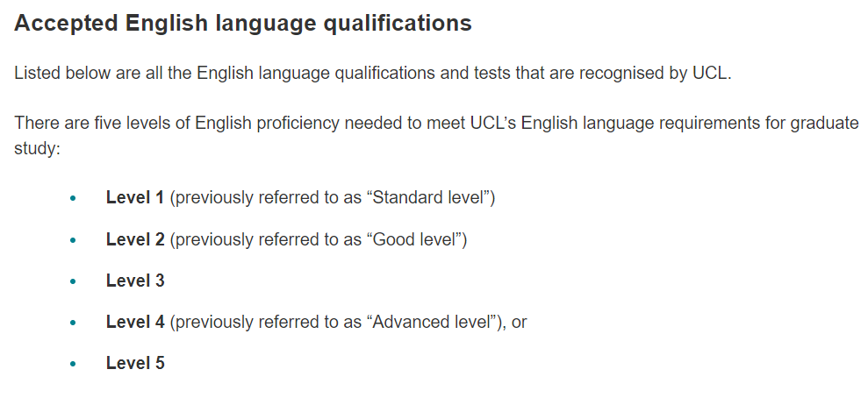868x398 pixels.
Task: Click the bold Level 4 text
Action: click(x=135, y=322)
